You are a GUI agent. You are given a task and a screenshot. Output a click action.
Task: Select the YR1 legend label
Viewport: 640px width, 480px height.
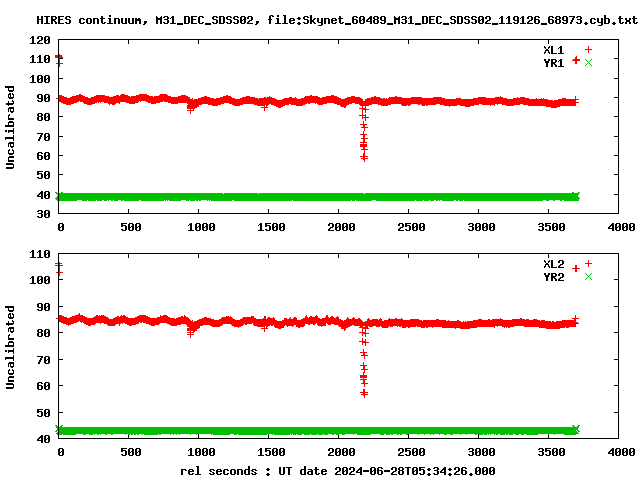pyautogui.click(x=553, y=63)
